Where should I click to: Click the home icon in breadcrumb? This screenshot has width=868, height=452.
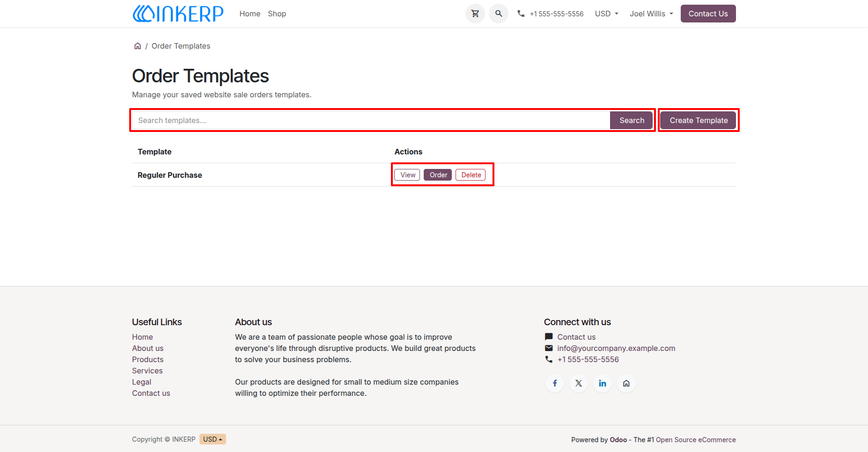tap(138, 46)
